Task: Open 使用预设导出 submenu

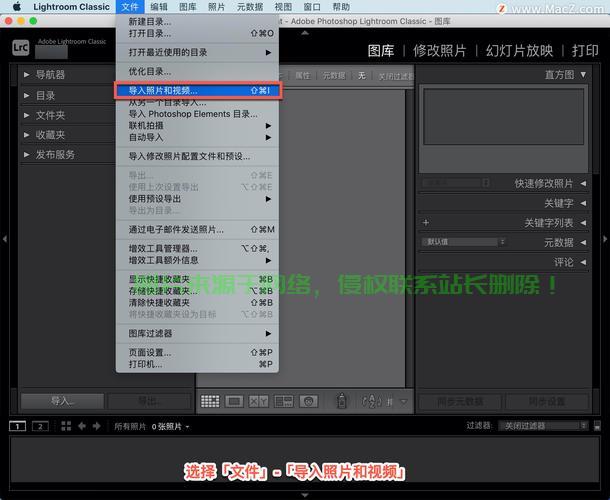Action: click(x=198, y=199)
